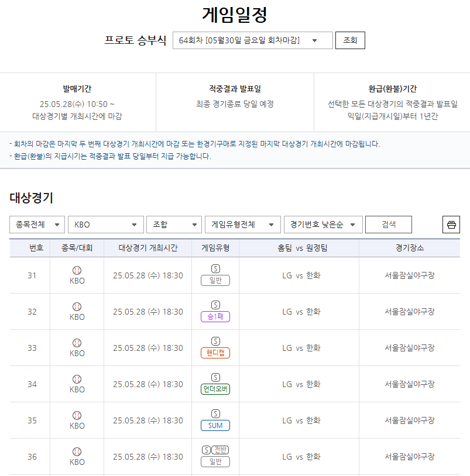Image resolution: width=470 pixels, height=476 pixels.
Task: Click the 검색 search button
Action: pos(387,224)
